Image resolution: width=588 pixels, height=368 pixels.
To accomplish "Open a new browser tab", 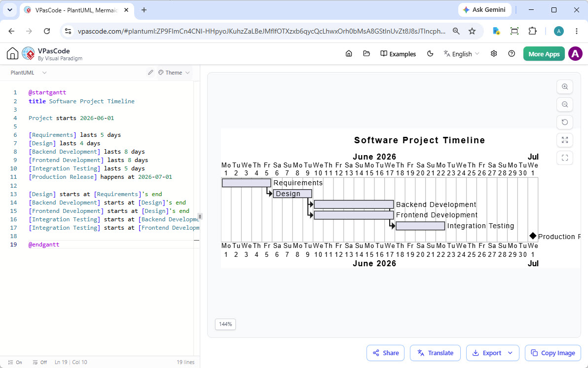I will coord(144,10).
